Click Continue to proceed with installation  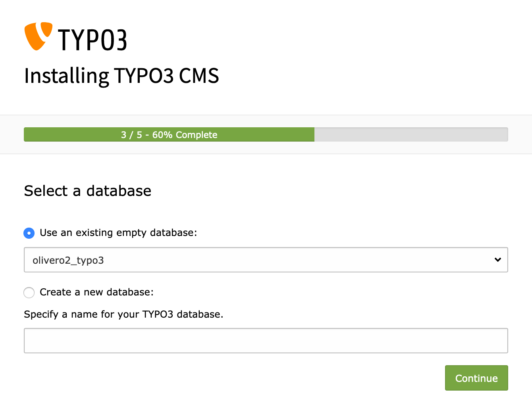[476, 378]
